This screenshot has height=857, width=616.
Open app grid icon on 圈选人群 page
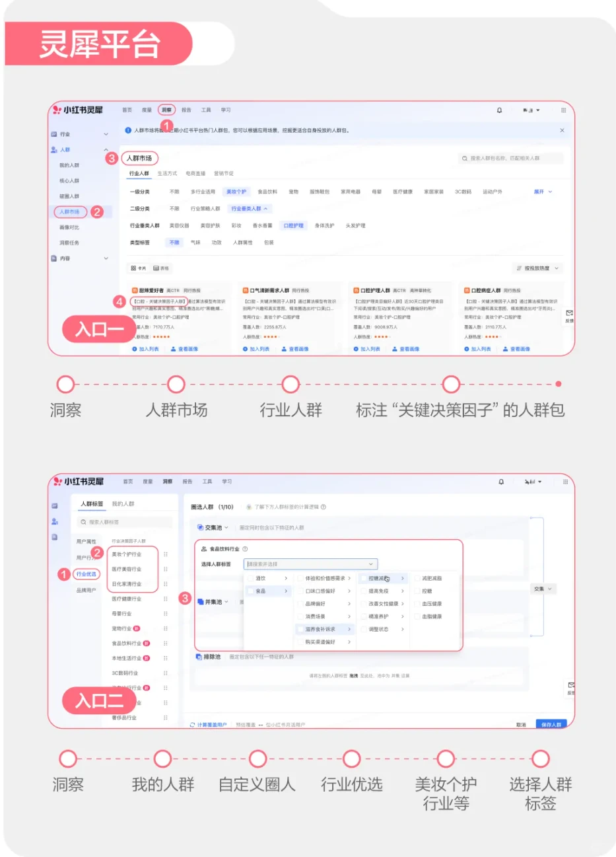pos(565,482)
